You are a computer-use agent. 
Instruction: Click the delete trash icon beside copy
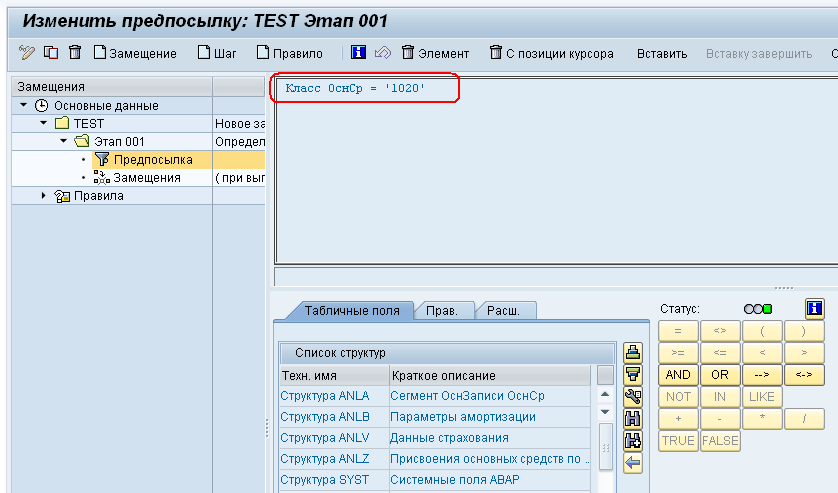click(x=75, y=52)
